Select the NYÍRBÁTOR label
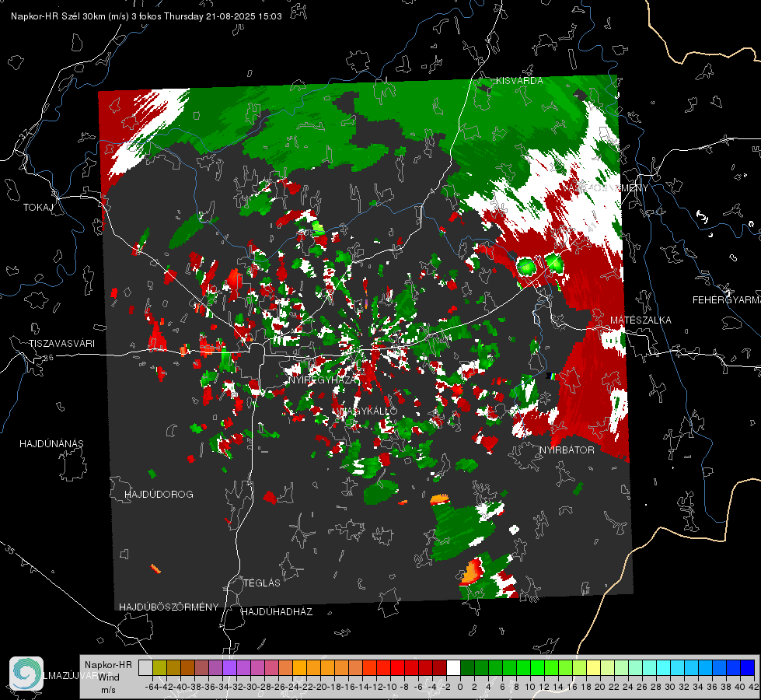This screenshot has width=761, height=700. click(x=567, y=450)
